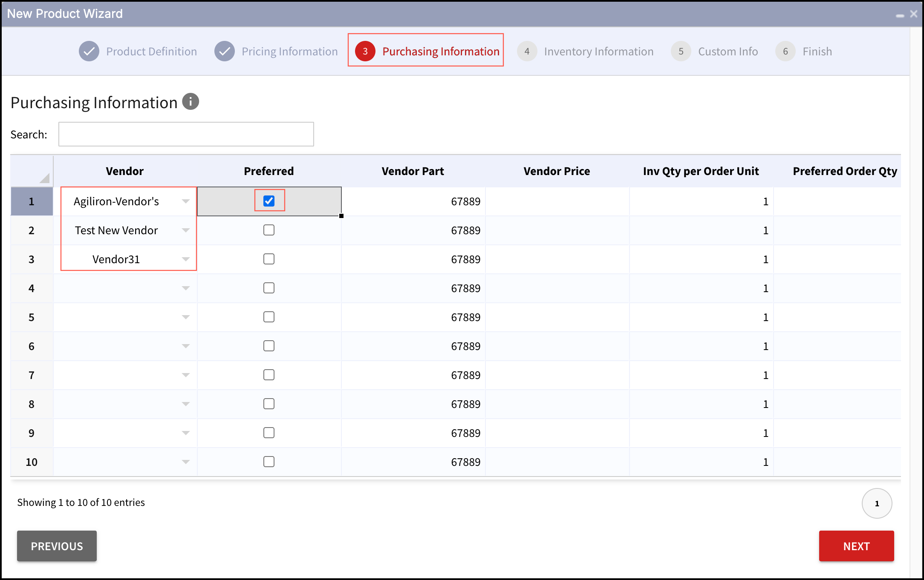924x580 pixels.
Task: Check the Preferred box in row 6
Action: (269, 346)
